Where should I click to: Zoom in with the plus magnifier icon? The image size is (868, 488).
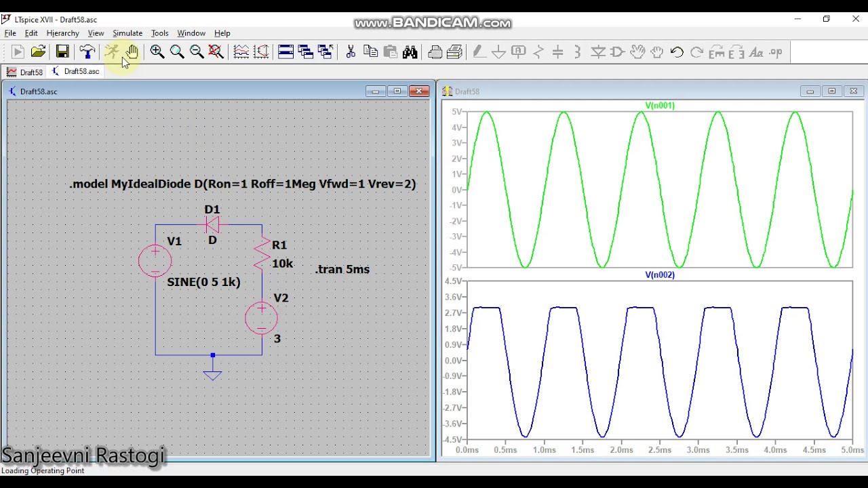[157, 52]
